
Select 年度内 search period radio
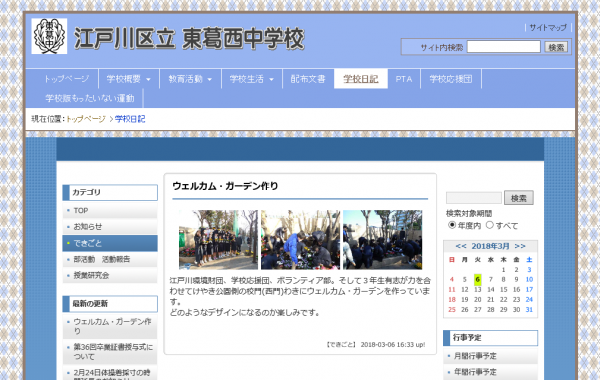tap(452, 225)
